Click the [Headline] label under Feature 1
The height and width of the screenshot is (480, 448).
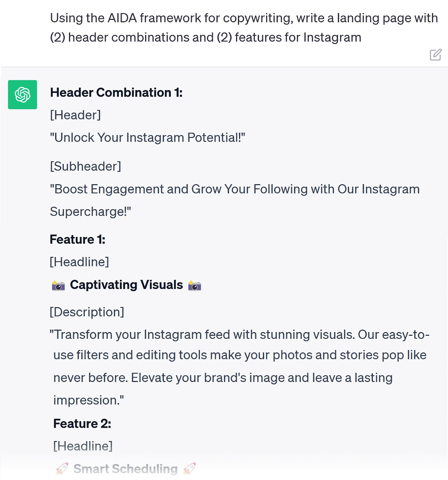(x=79, y=262)
